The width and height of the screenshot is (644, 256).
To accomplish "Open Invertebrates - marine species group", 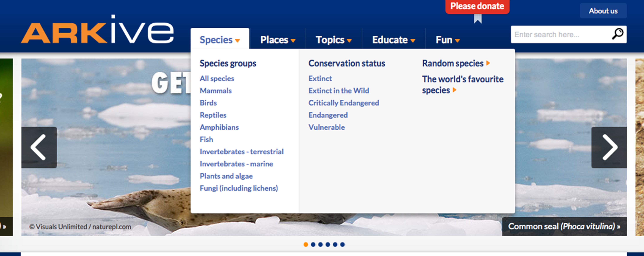I will point(236,164).
